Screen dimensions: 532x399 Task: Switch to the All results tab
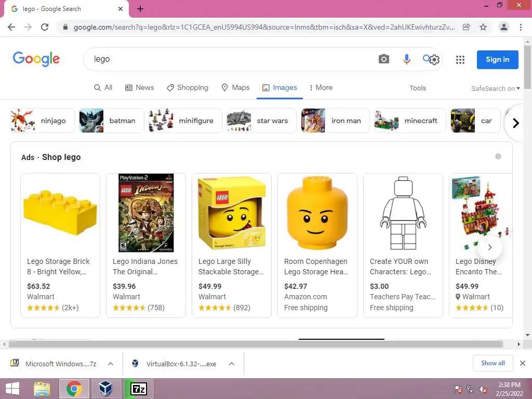tap(103, 87)
